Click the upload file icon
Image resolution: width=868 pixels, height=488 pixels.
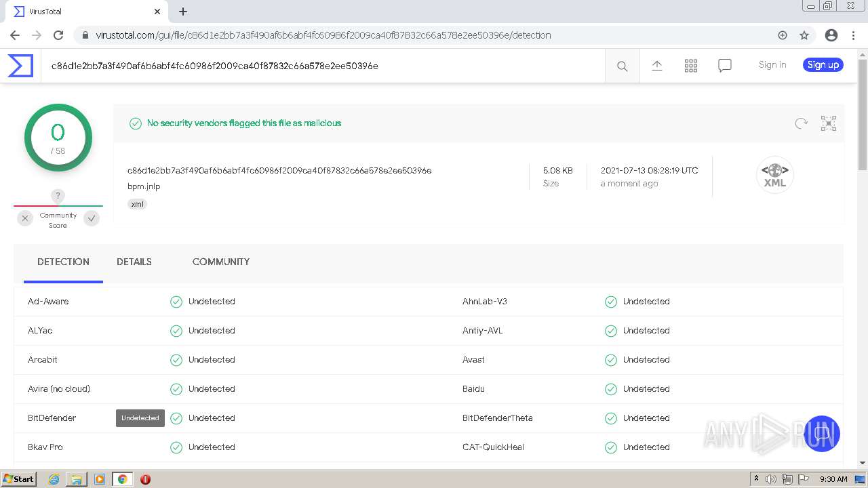point(657,66)
